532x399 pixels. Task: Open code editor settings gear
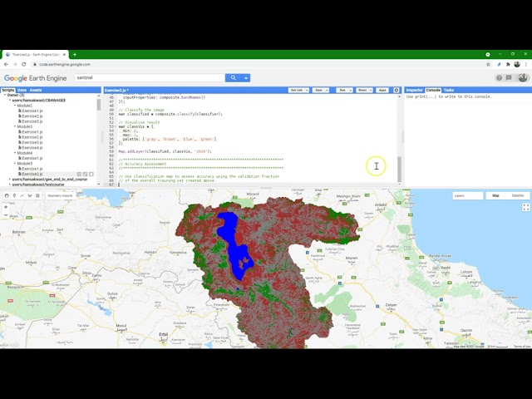click(396, 91)
